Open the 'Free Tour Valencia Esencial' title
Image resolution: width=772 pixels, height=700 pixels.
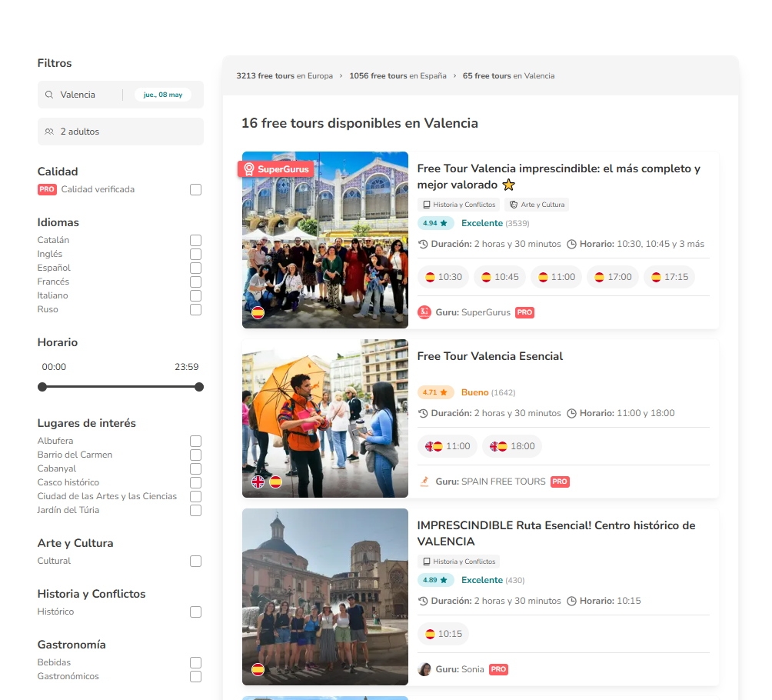point(490,356)
